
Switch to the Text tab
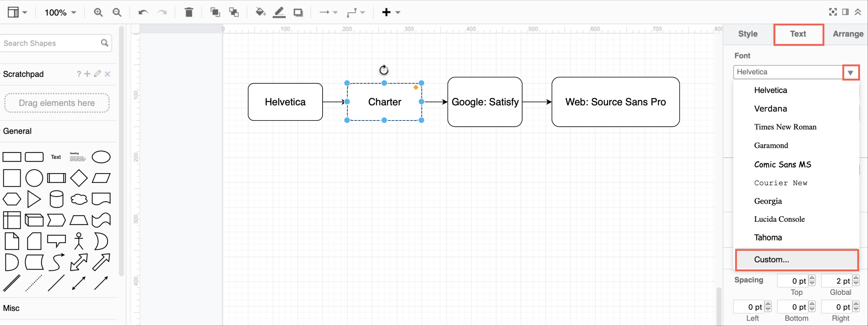pos(798,34)
